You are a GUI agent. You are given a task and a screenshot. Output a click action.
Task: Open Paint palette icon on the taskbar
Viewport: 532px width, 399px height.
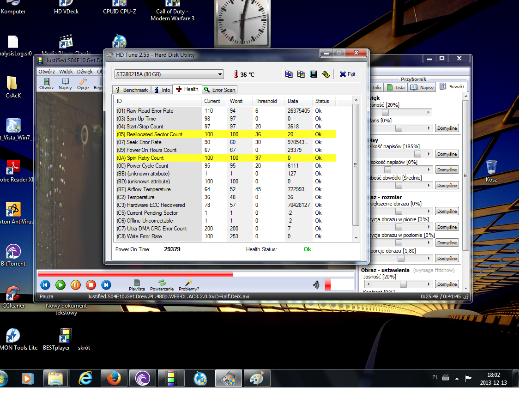[x=257, y=378]
